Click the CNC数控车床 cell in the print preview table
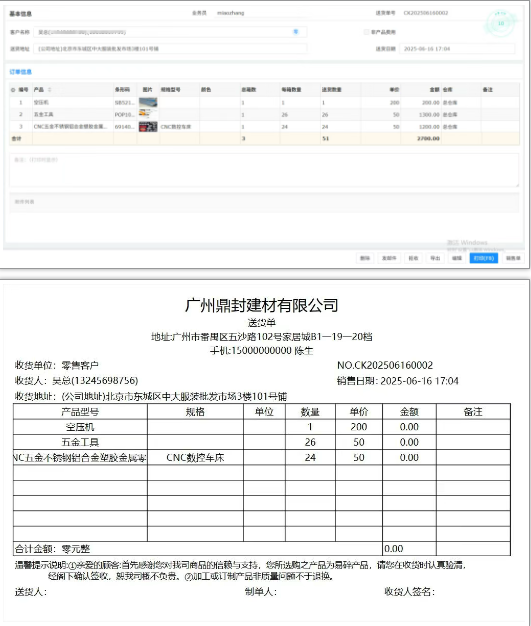This screenshot has height=626, width=531. (195, 458)
